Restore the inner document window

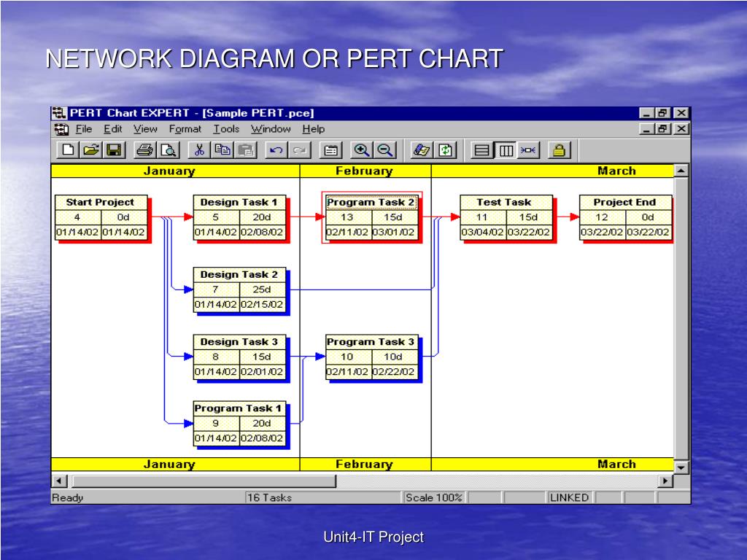point(662,129)
